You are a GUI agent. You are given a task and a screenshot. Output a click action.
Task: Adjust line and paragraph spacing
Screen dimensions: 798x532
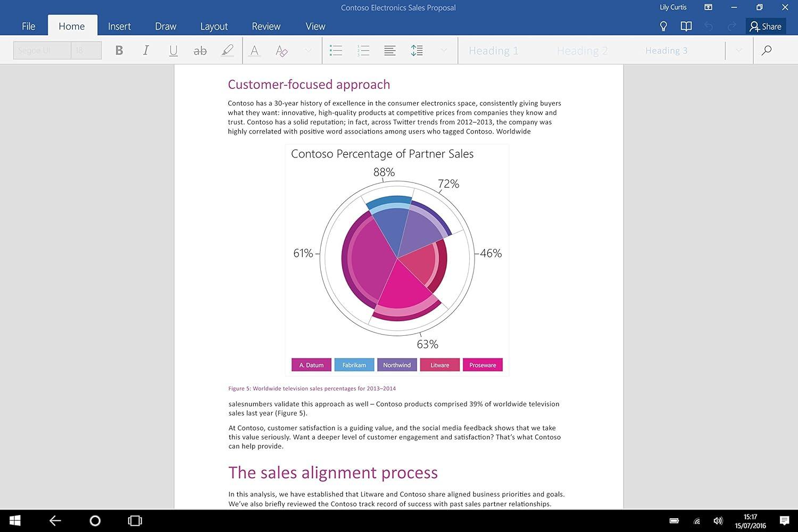click(x=417, y=50)
